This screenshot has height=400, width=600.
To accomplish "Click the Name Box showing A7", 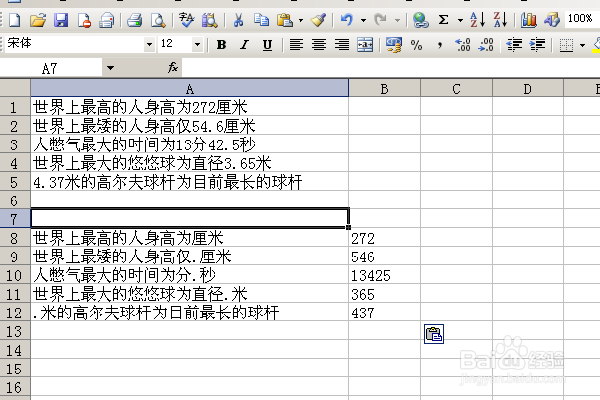I will 51,68.
